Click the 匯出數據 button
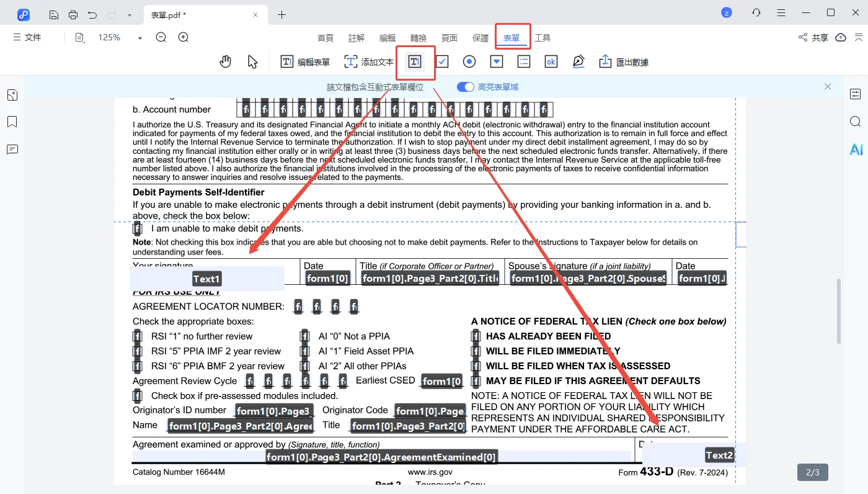This screenshot has width=868, height=494. click(624, 61)
